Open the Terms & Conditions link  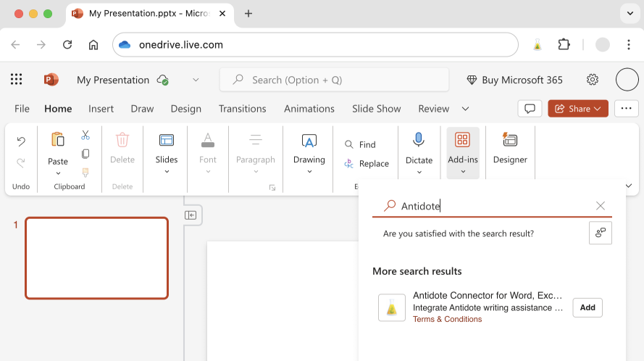pos(447,320)
